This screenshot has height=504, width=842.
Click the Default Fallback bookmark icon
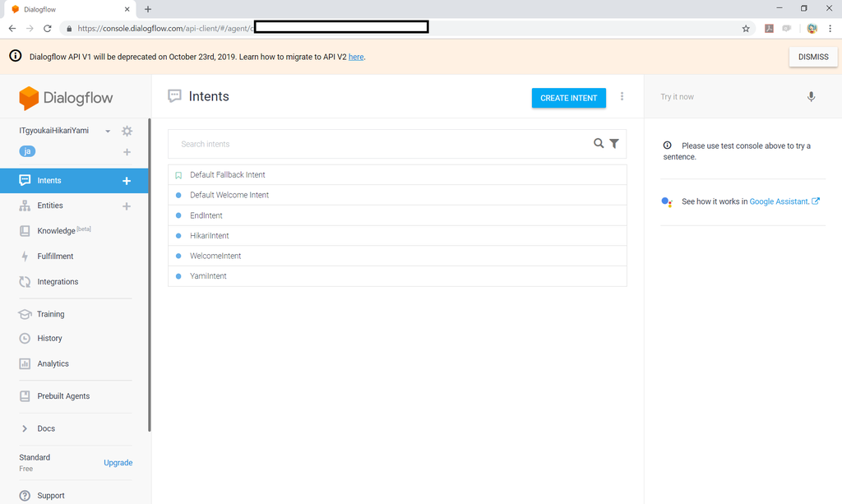178,175
